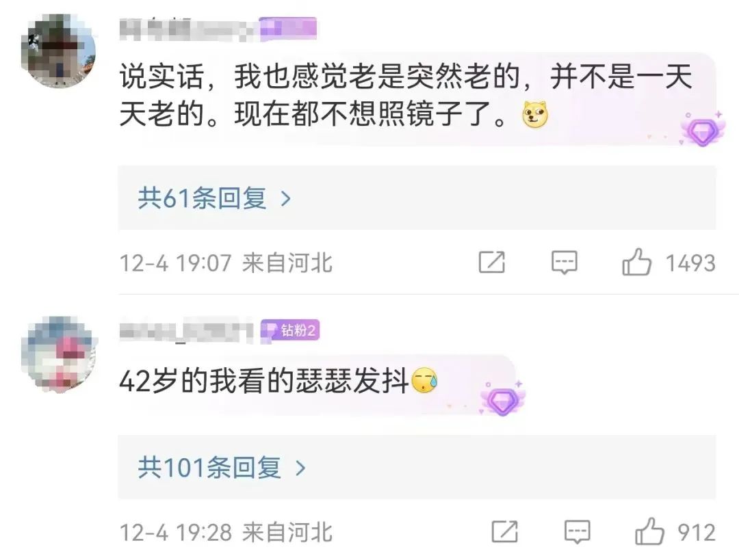Tap the diamond badge on the 42岁 comment bubble
Screen dimensions: 739x560
[x=503, y=399]
